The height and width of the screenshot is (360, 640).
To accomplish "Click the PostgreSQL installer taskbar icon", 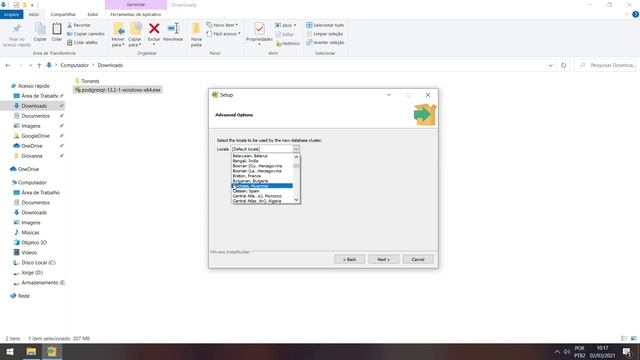I will pyautogui.click(x=52, y=351).
